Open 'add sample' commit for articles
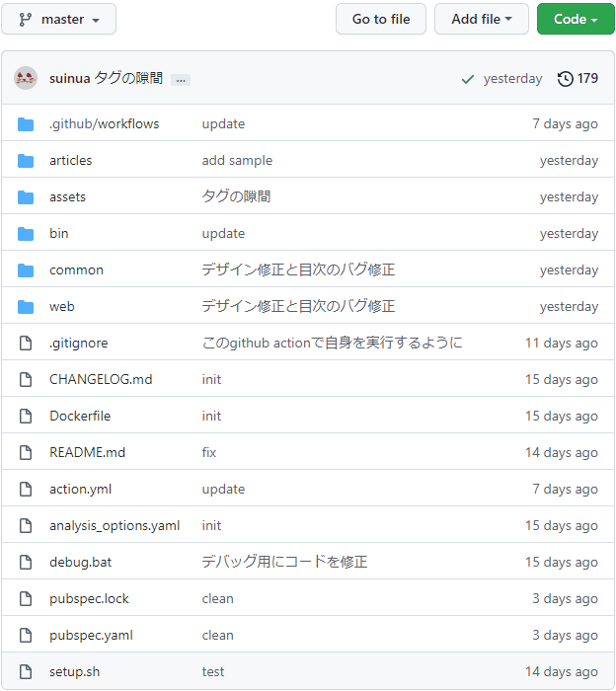Viewport: 616px width, 691px height. (x=237, y=160)
